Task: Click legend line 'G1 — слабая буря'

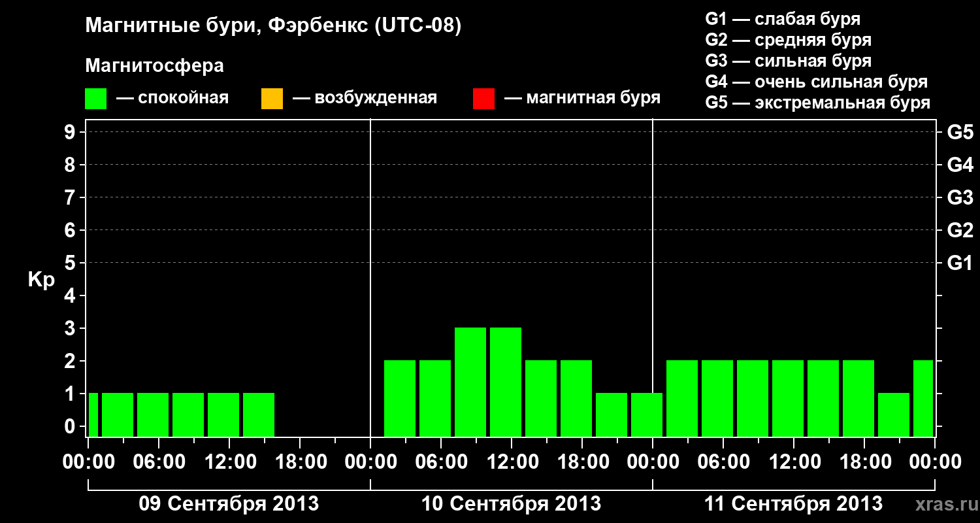Action: tap(783, 19)
